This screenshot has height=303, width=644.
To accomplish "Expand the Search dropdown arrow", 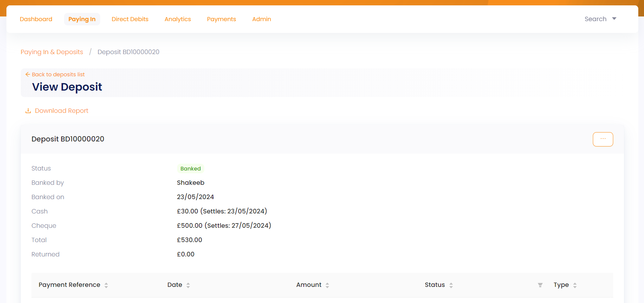I will 614,19.
